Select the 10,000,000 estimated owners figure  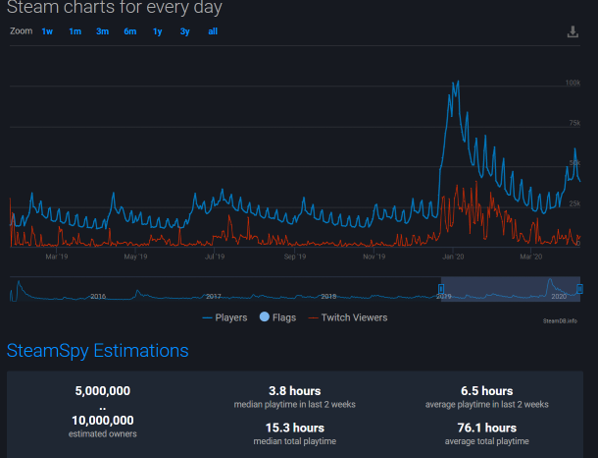tap(103, 420)
